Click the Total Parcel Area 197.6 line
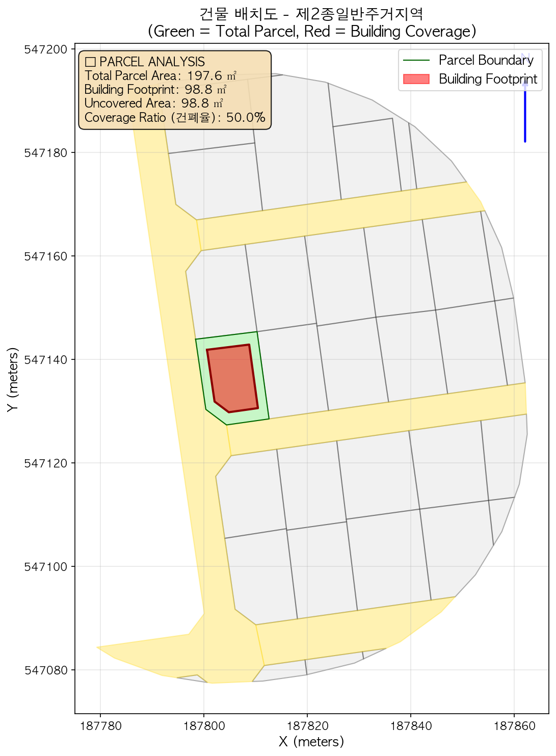556x756 pixels. click(x=160, y=76)
